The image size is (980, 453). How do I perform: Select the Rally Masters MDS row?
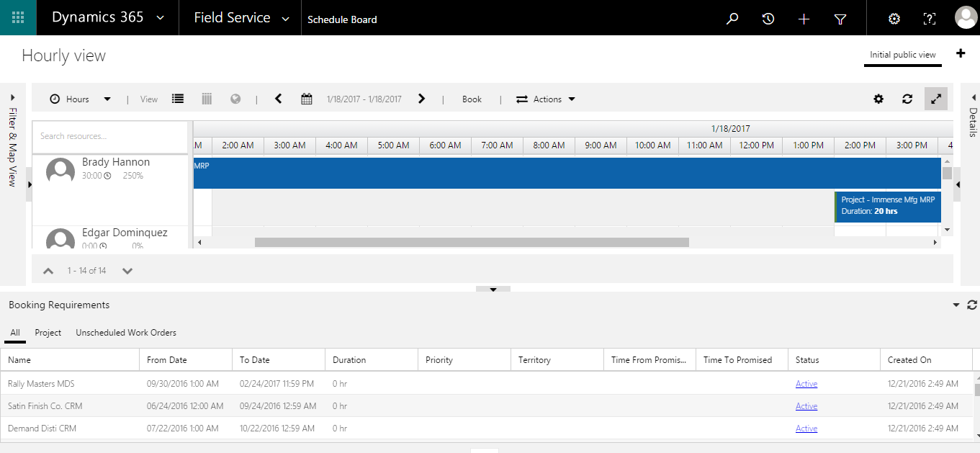pyautogui.click(x=487, y=384)
